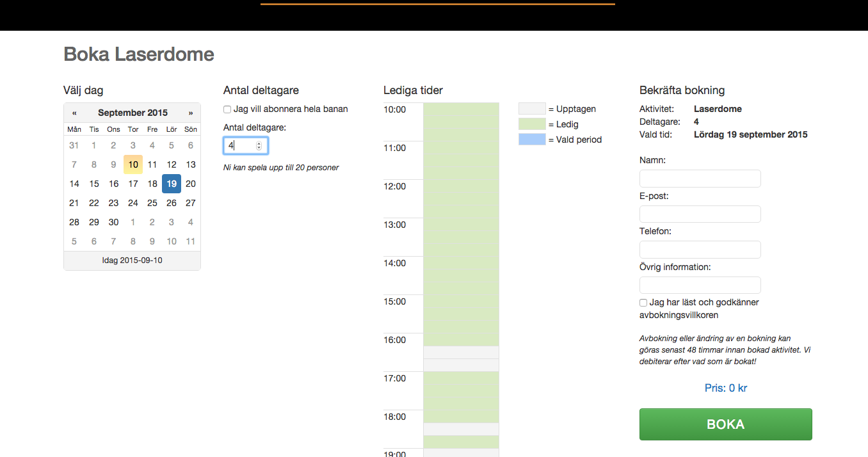
Task: Select September 30 in calendar
Action: tap(113, 222)
